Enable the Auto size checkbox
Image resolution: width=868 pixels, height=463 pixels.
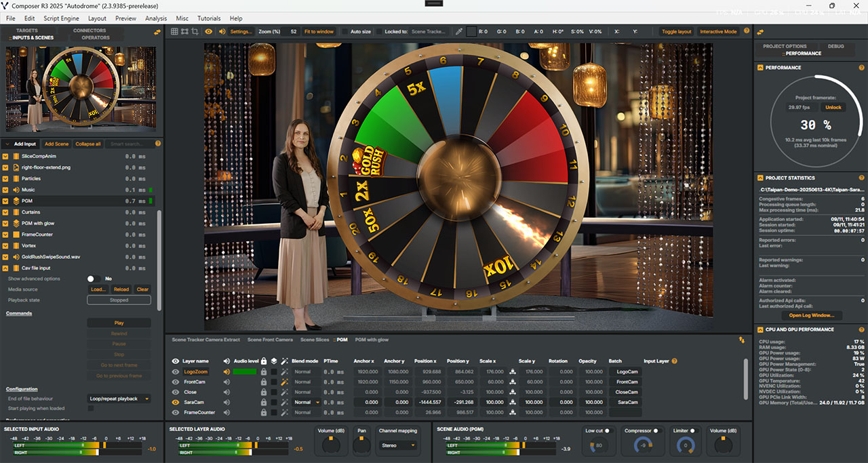pyautogui.click(x=346, y=32)
